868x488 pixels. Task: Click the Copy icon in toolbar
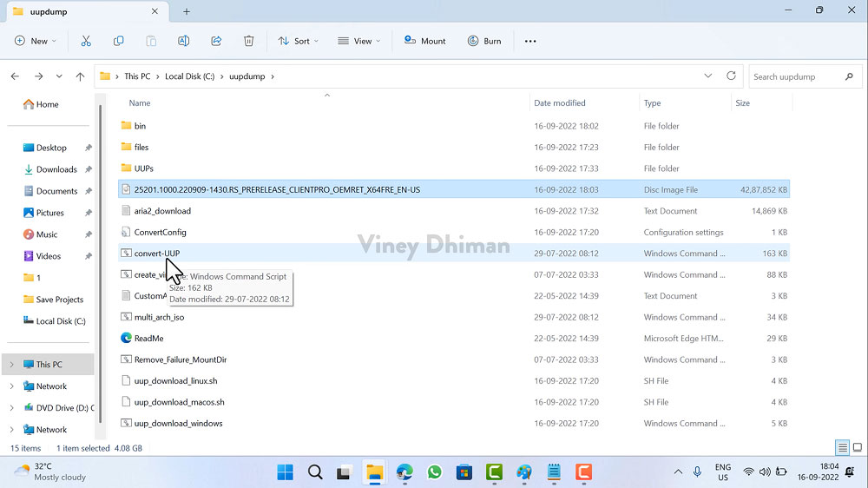pyautogui.click(x=118, y=41)
